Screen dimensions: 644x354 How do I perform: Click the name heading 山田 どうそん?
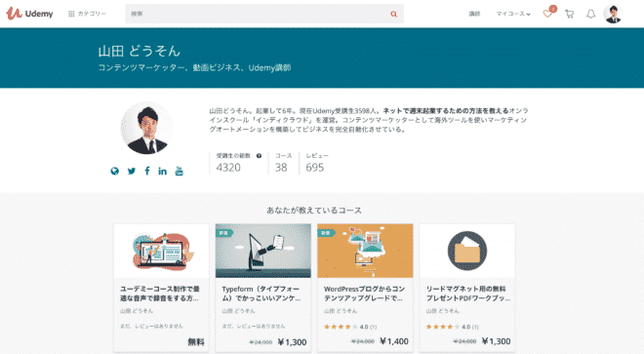140,51
